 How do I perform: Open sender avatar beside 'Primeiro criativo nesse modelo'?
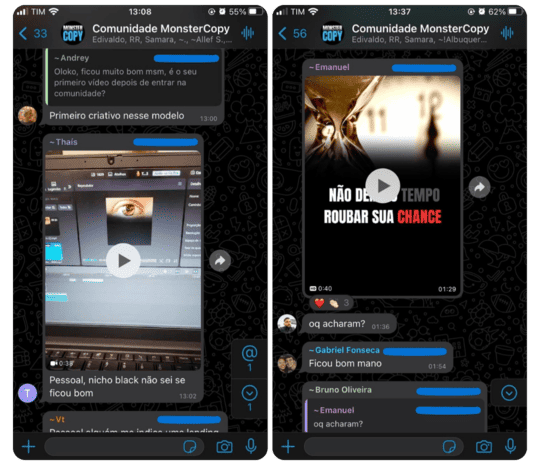tap(27, 115)
